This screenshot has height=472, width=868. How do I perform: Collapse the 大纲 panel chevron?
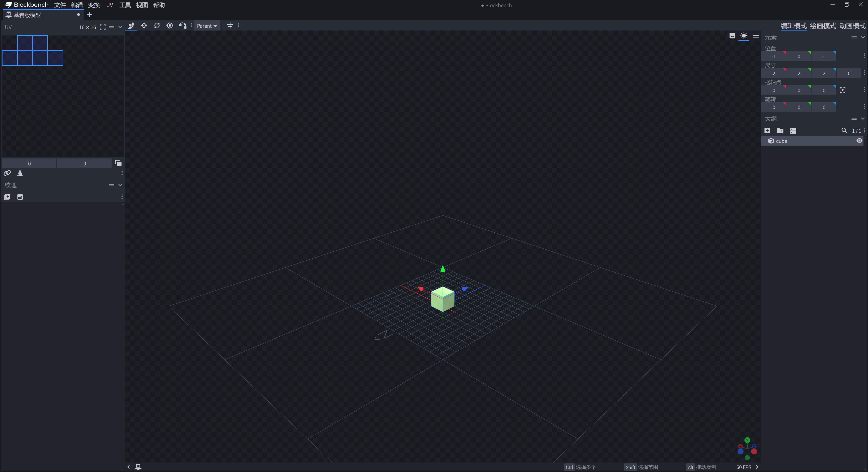coord(863,119)
